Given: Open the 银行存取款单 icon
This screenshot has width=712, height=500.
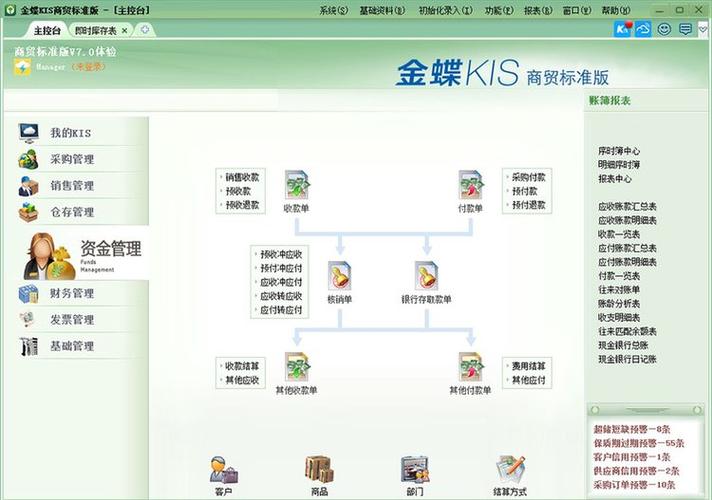Looking at the screenshot, I should pyautogui.click(x=426, y=276).
